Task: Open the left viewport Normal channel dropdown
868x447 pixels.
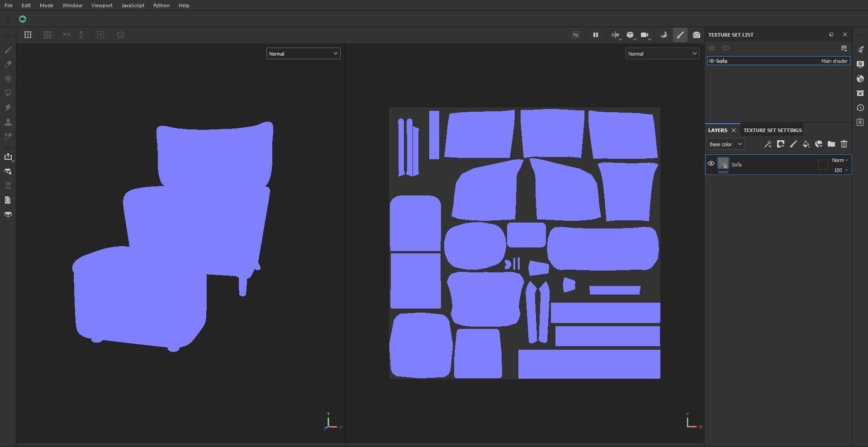Action: [303, 53]
